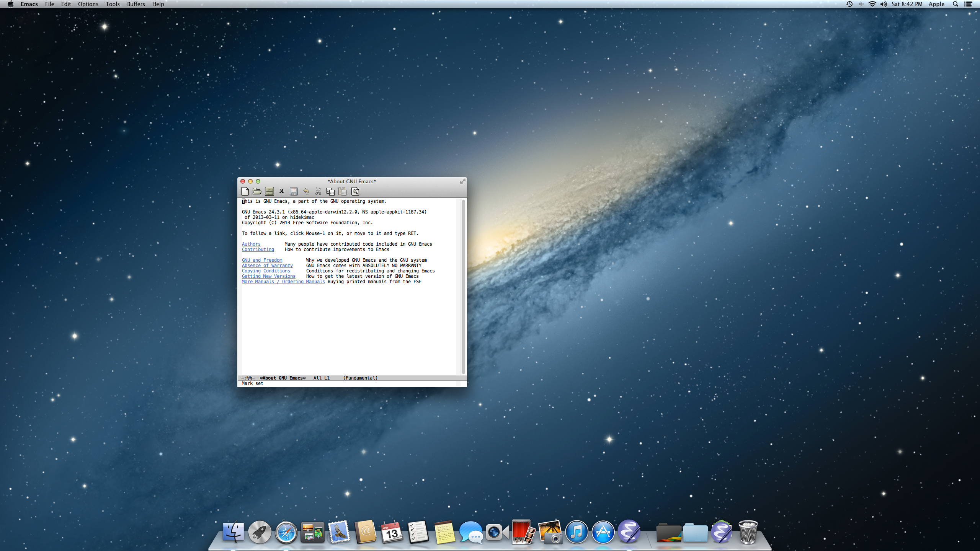Open the Wi-Fi status menu
The height and width of the screenshot is (551, 980).
click(872, 4)
